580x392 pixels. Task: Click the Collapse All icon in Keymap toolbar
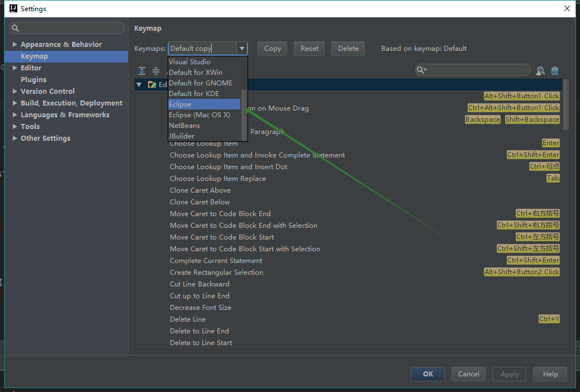(x=156, y=71)
